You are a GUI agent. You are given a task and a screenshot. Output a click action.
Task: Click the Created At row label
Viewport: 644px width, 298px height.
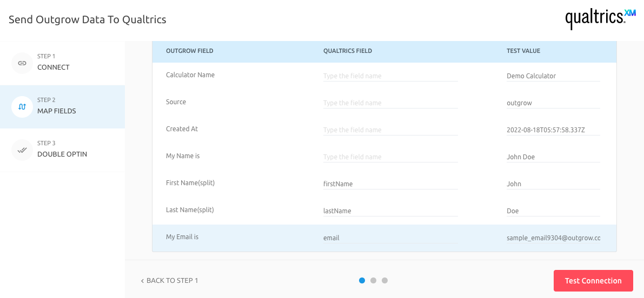tap(182, 128)
